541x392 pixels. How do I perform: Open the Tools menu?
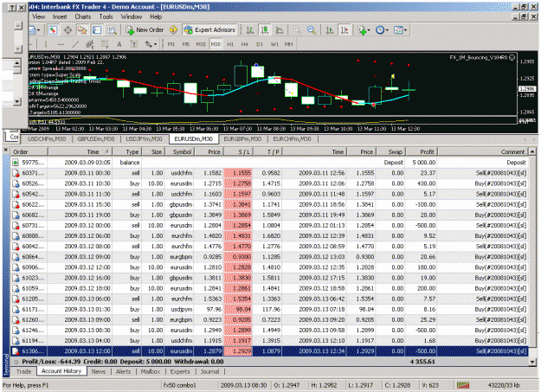(106, 16)
